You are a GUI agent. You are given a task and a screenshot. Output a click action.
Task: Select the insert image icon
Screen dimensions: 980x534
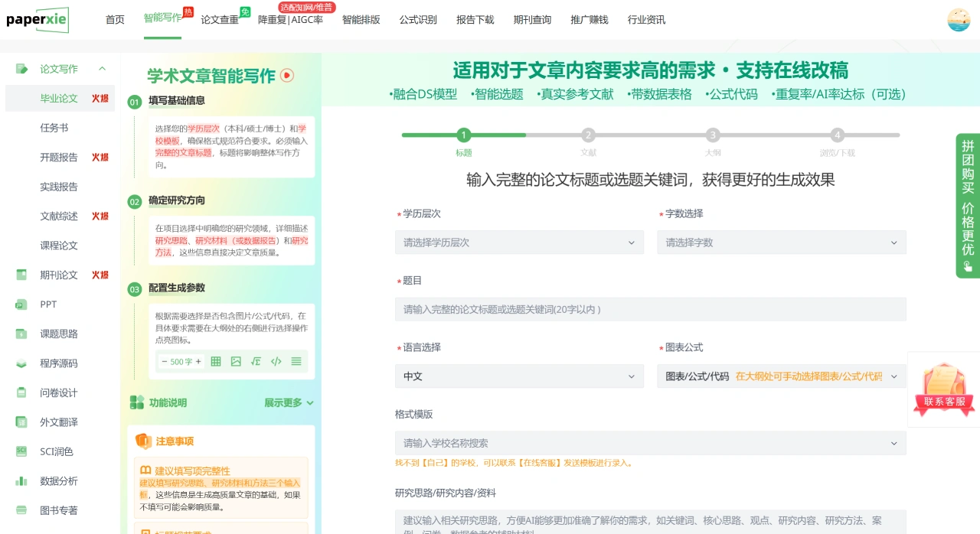coord(237,361)
